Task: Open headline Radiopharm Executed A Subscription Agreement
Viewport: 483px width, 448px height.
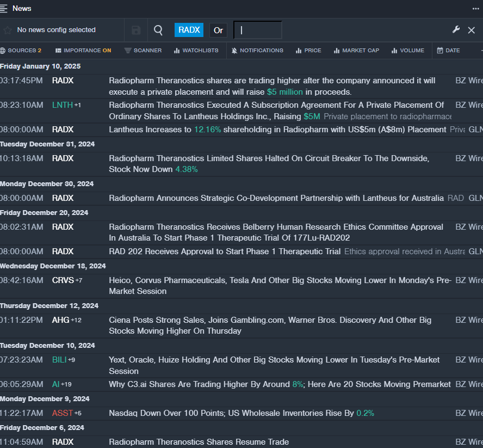Action: coord(276,111)
